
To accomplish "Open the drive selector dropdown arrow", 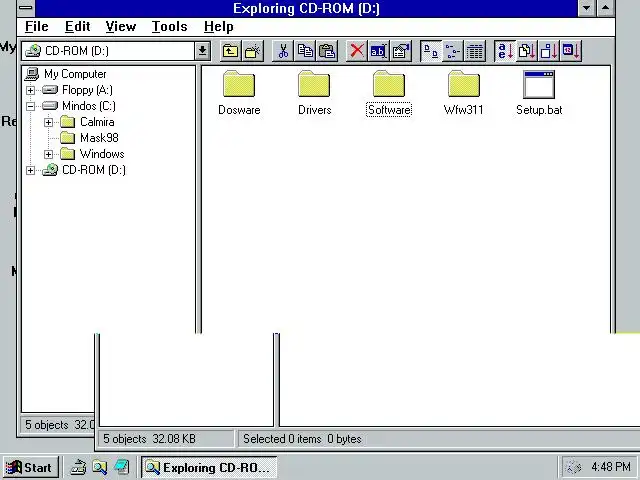I will tap(202, 51).
